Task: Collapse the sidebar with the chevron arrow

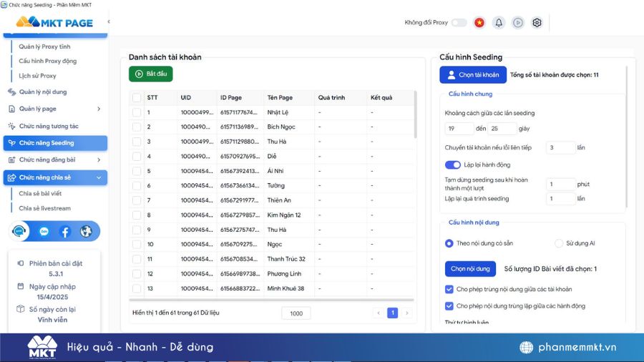Action: click(109, 22)
